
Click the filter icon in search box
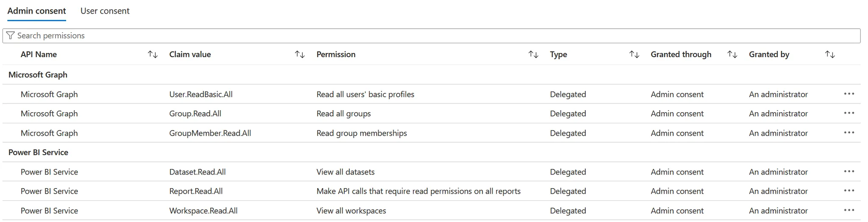[11, 36]
